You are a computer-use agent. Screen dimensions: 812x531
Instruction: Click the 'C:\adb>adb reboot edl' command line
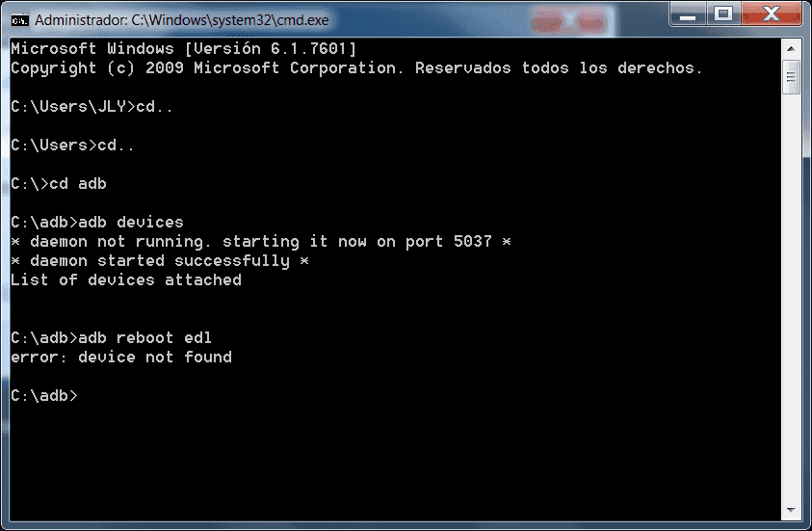pyautogui.click(x=112, y=337)
